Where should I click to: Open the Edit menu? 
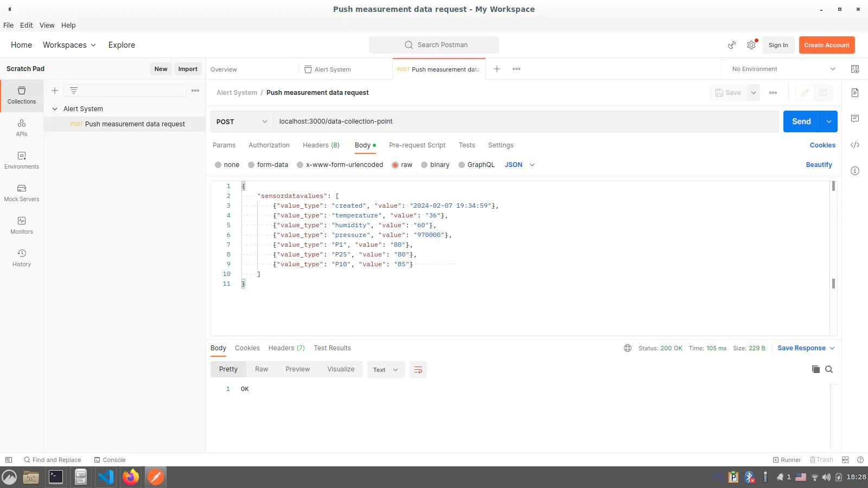coord(27,25)
